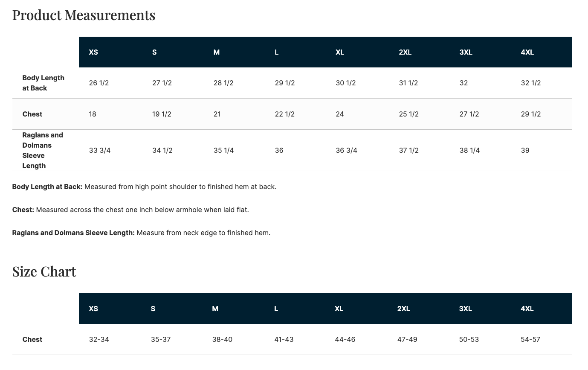Click the Size Chart heading

pos(44,271)
